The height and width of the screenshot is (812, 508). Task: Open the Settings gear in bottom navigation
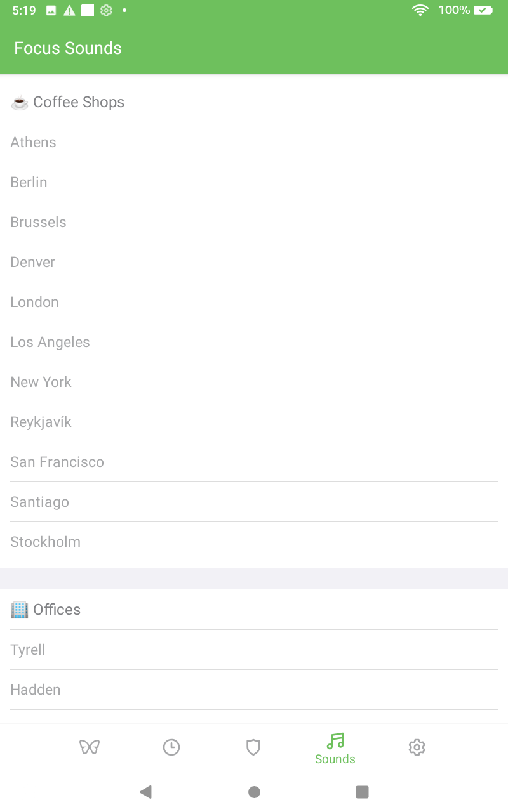(x=417, y=747)
